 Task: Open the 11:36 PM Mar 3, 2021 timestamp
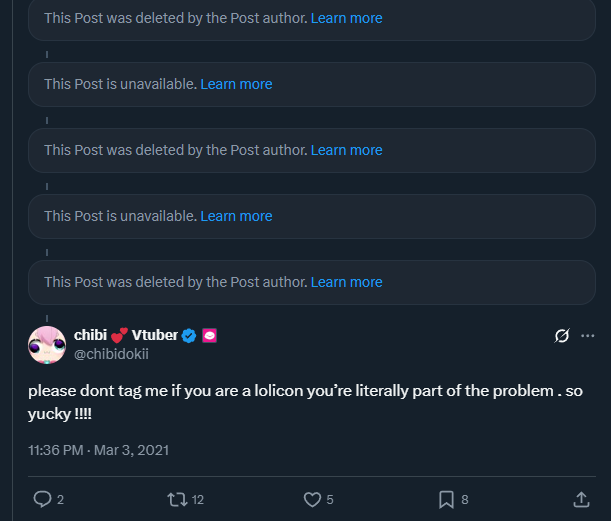coord(98,450)
